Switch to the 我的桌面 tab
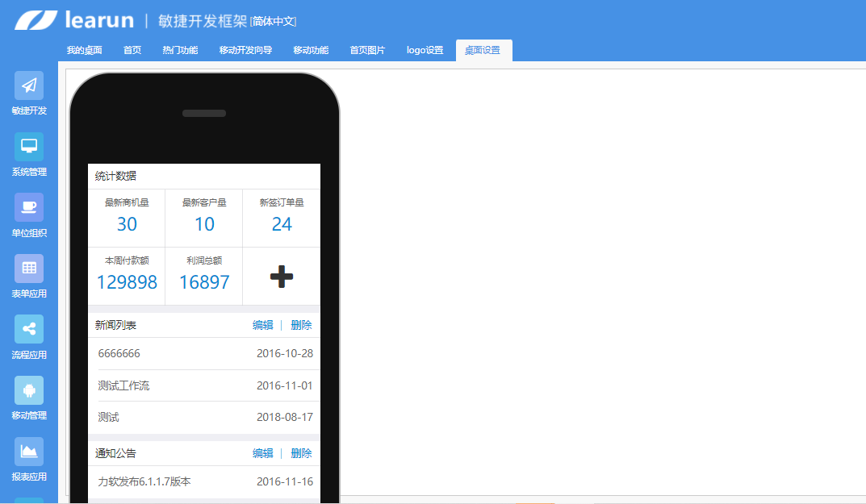 pos(84,50)
